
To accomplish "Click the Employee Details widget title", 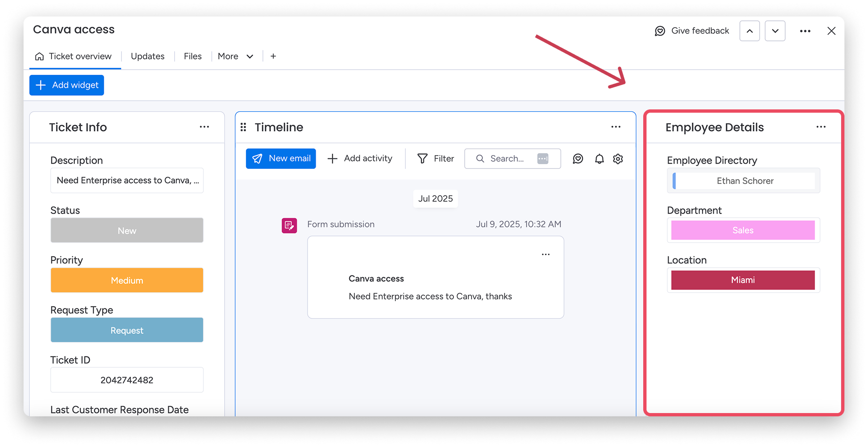I will click(x=714, y=127).
